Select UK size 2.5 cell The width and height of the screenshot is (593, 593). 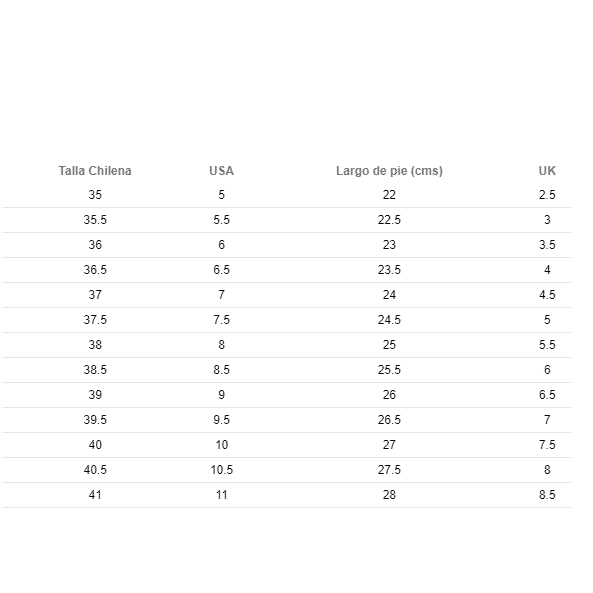coord(547,195)
